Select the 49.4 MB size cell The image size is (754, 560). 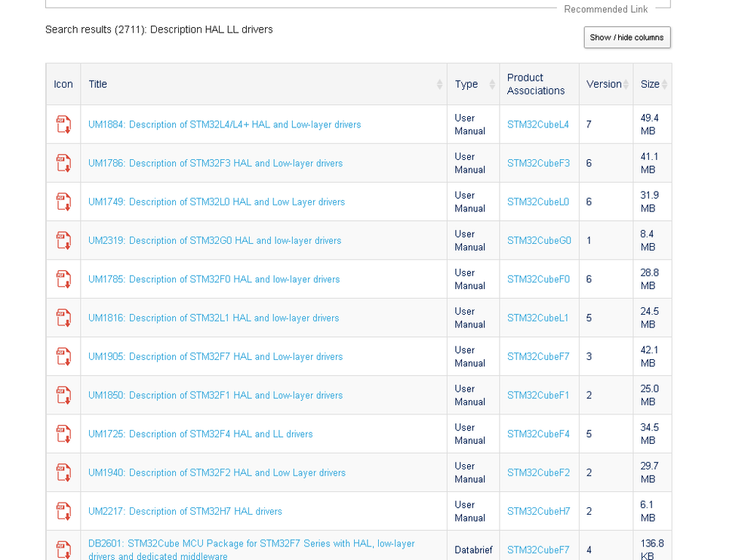click(x=653, y=125)
